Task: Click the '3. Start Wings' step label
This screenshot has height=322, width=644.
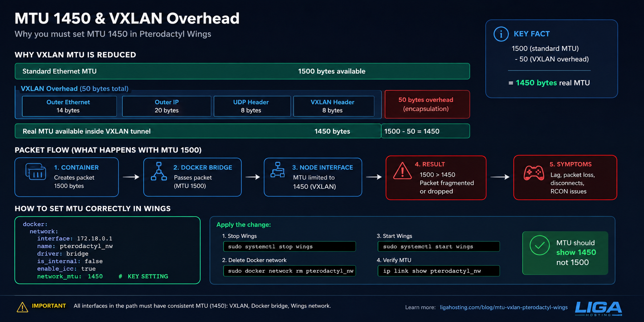Action: point(394,236)
